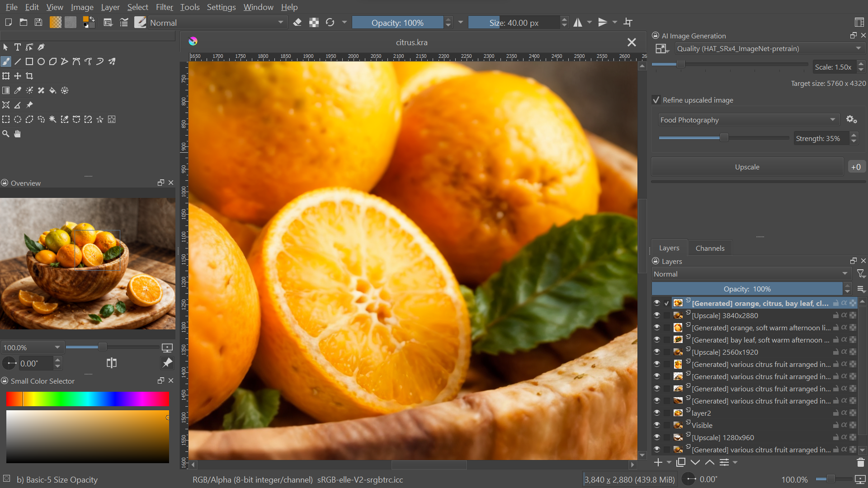
Task: Select the Crop tool
Action: coord(29,76)
